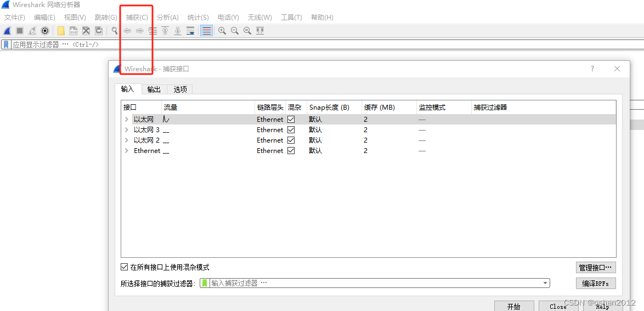Click the reload capture file icon
The height and width of the screenshot is (311, 644).
99,31
